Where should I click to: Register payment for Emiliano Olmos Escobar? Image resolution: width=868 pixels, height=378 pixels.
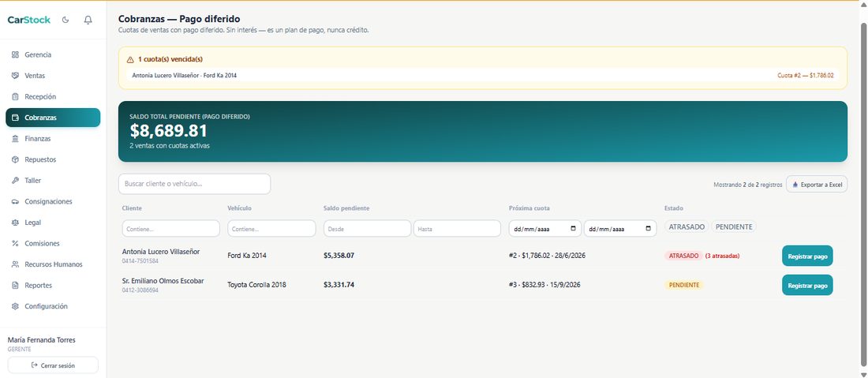pos(807,285)
